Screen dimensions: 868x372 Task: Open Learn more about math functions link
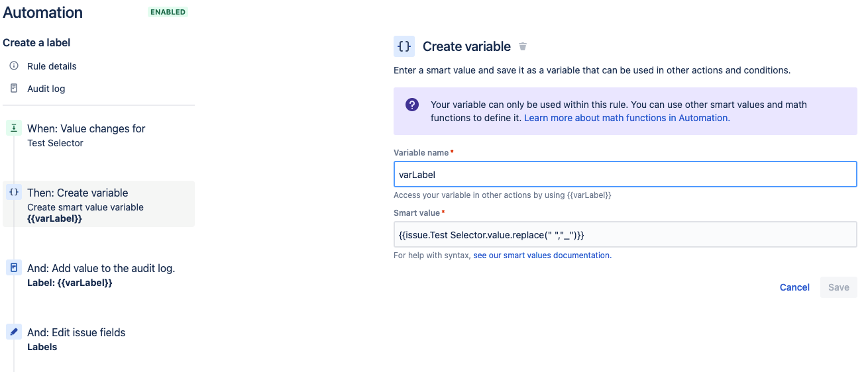click(627, 118)
